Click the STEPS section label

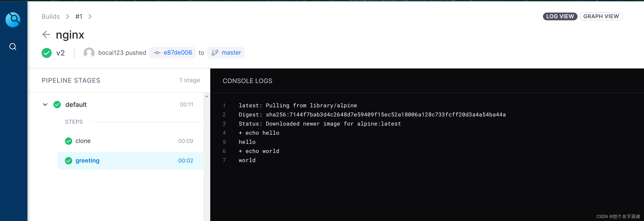point(74,122)
